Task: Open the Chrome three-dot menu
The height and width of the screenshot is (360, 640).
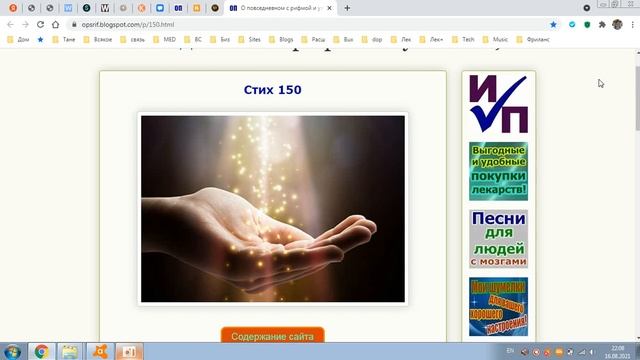Action: [633, 24]
